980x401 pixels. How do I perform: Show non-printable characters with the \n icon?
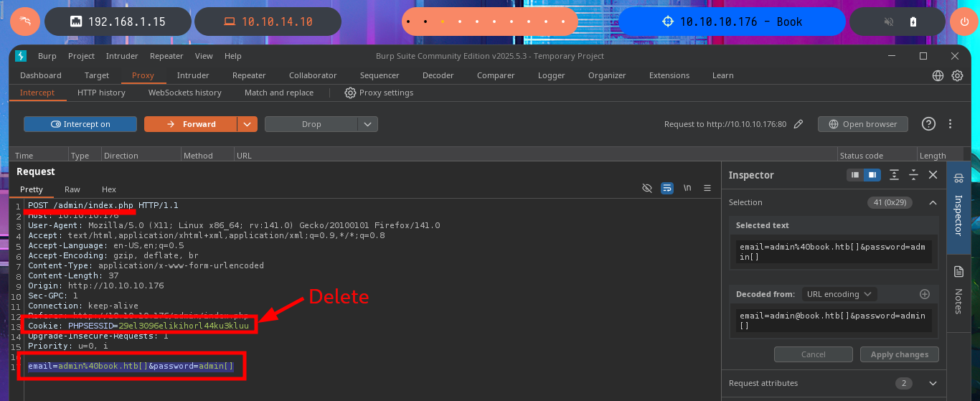(687, 188)
